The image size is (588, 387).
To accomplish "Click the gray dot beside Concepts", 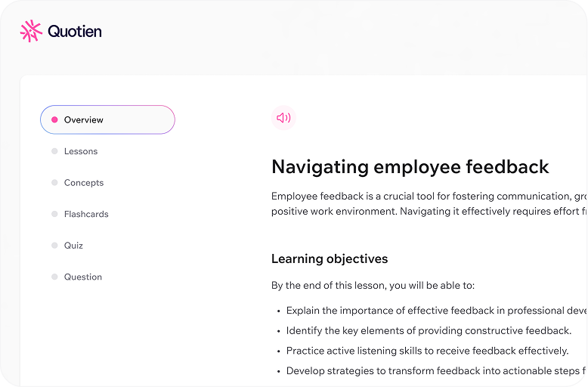I will click(x=54, y=183).
